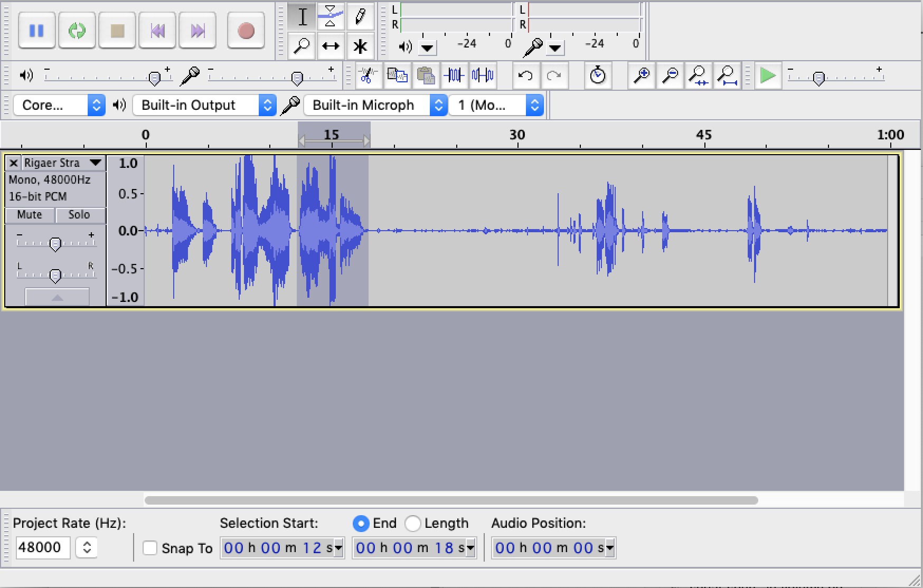Open the Project Rate stepper

click(87, 547)
